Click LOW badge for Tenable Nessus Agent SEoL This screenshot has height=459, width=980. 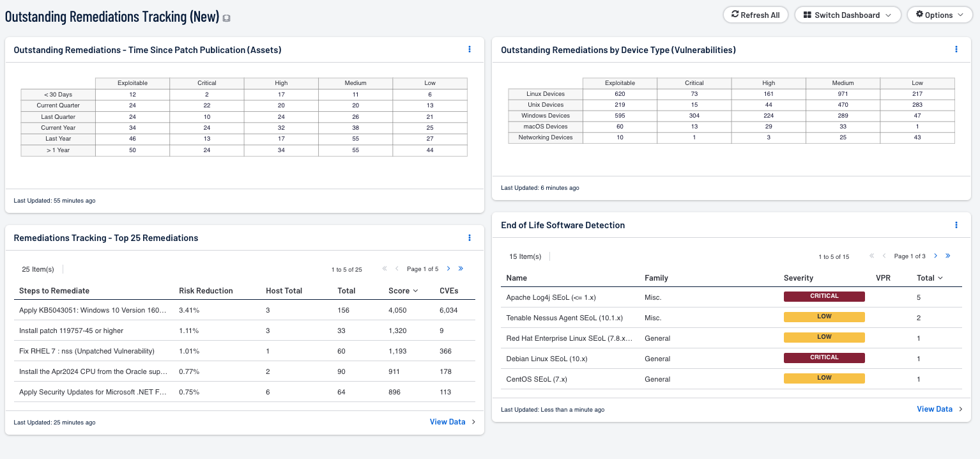click(x=824, y=317)
